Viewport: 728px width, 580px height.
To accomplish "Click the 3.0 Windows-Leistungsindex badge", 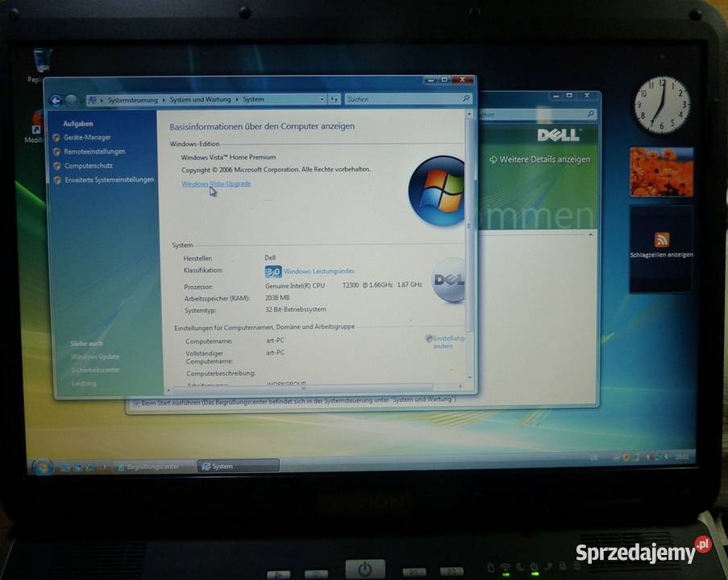I will click(272, 271).
